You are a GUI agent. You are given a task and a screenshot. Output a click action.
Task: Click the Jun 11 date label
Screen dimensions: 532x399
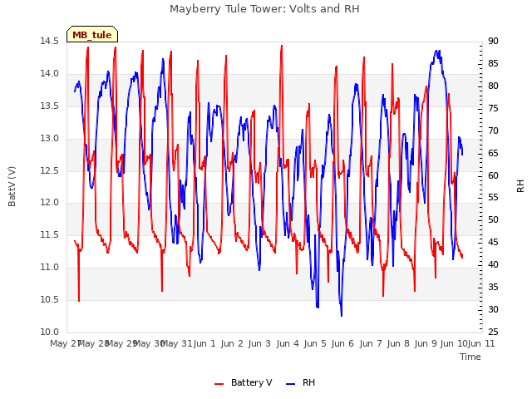(x=481, y=343)
